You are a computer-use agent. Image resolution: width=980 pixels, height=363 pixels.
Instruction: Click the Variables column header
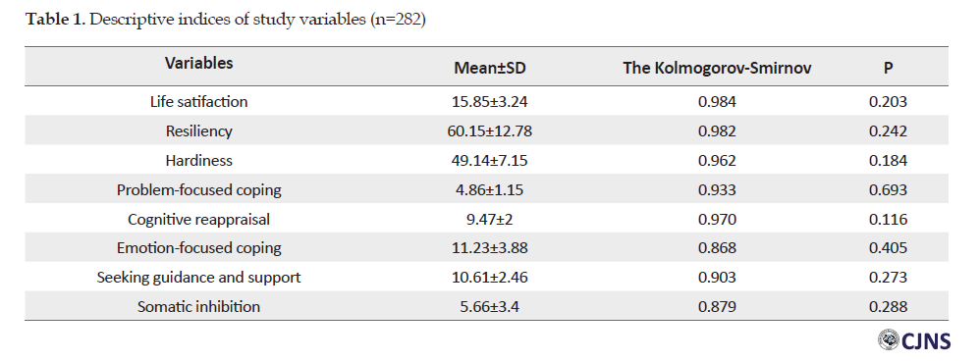[198, 63]
